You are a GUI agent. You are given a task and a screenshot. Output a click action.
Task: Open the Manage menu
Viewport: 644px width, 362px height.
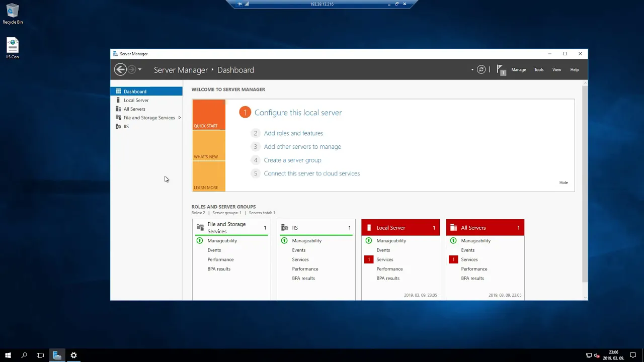[519, 70]
